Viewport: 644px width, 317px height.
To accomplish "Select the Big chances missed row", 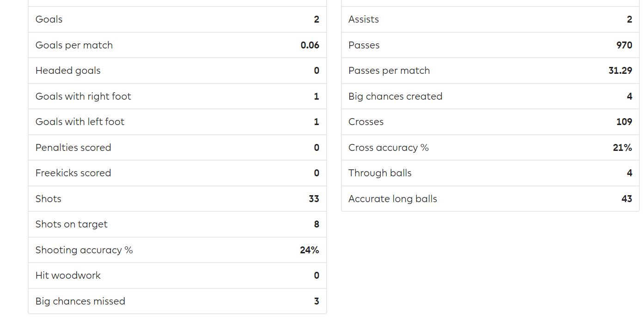I will (177, 301).
